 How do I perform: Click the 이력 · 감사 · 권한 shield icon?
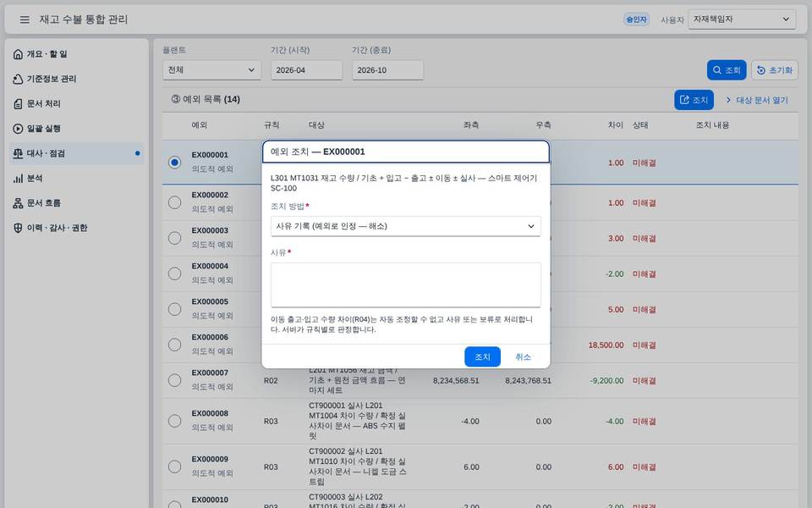18,228
